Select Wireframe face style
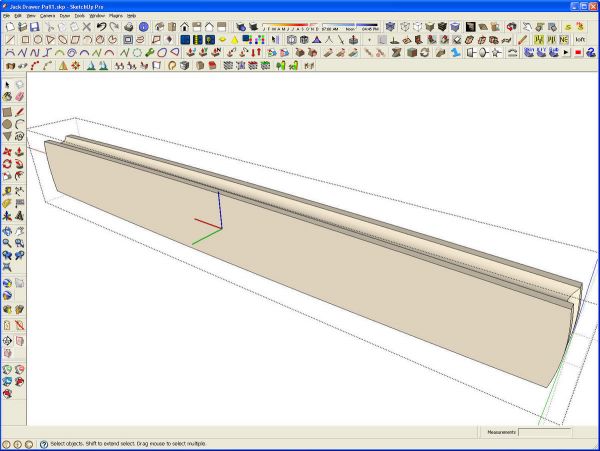 pos(405,27)
